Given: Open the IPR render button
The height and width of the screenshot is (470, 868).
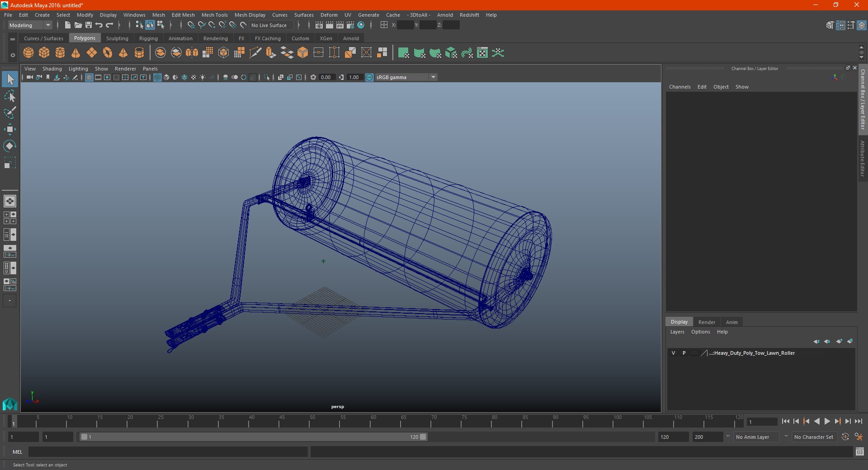Looking at the screenshot, I should (x=340, y=25).
